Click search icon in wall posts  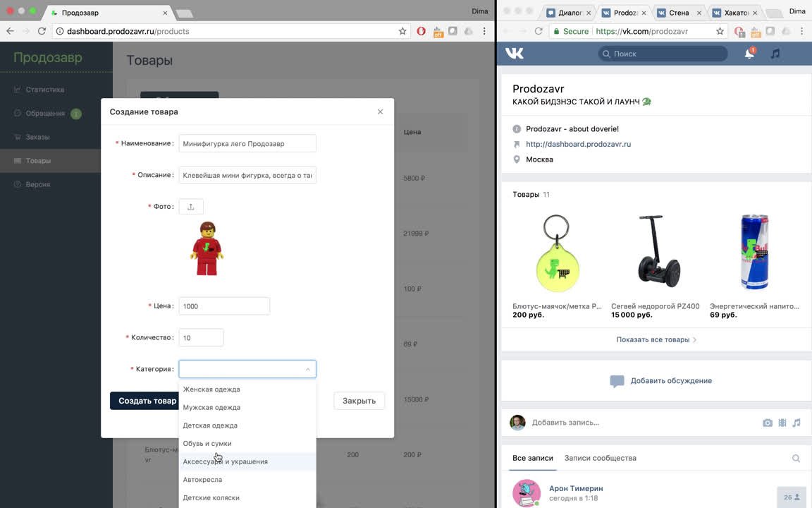(796, 458)
